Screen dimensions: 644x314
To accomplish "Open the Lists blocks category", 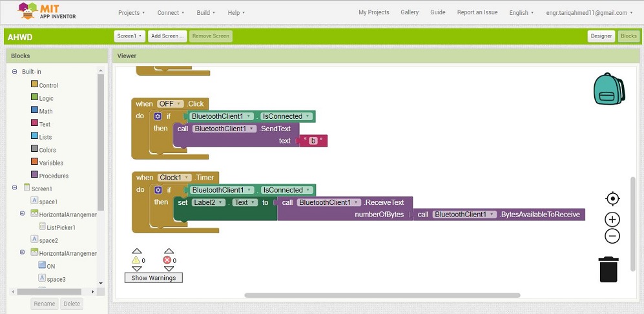I will pos(41,137).
